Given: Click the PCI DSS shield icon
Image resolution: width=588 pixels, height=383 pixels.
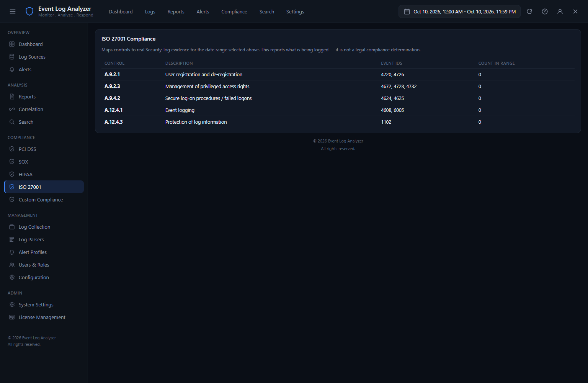Looking at the screenshot, I should pyautogui.click(x=12, y=149).
